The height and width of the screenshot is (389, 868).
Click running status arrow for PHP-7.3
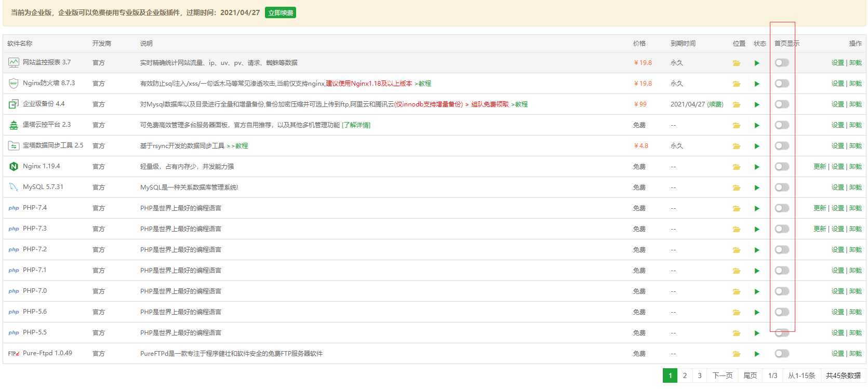pos(757,229)
